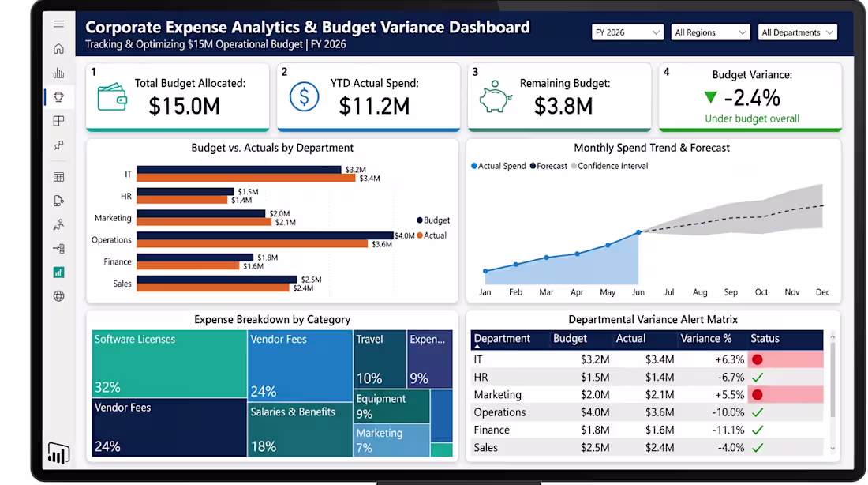Image resolution: width=868 pixels, height=485 pixels.
Task: Click the "$11.2M" YTD spend value
Action: [x=374, y=107]
